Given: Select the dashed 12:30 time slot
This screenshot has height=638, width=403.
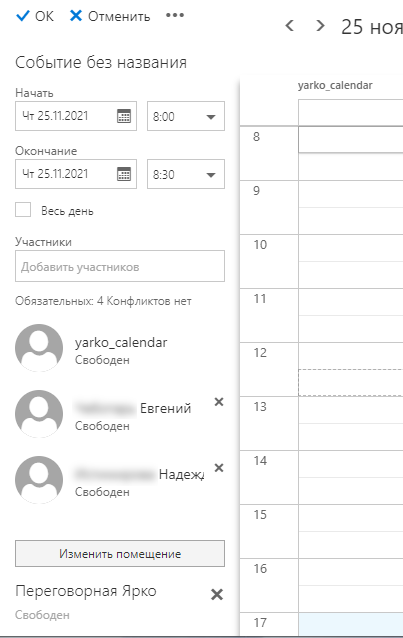Looking at the screenshot, I should pyautogui.click(x=350, y=382).
